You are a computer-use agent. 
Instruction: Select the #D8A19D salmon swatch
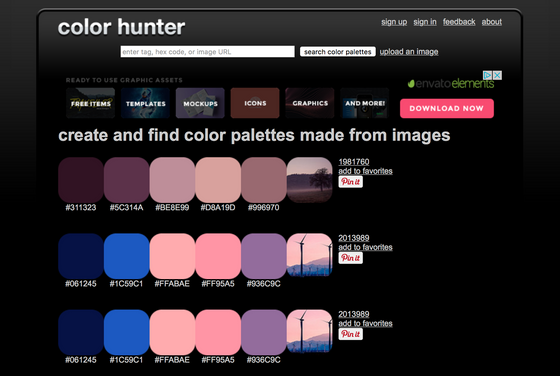pos(218,180)
